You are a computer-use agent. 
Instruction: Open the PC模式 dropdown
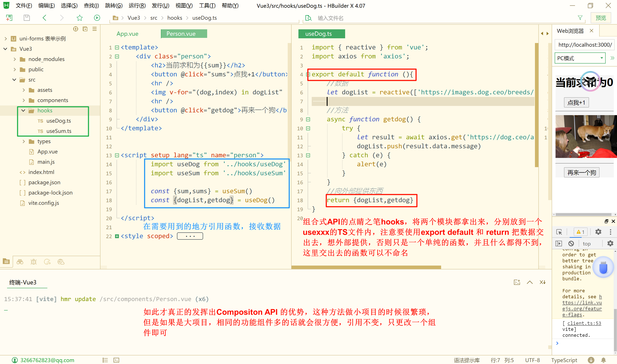580,58
